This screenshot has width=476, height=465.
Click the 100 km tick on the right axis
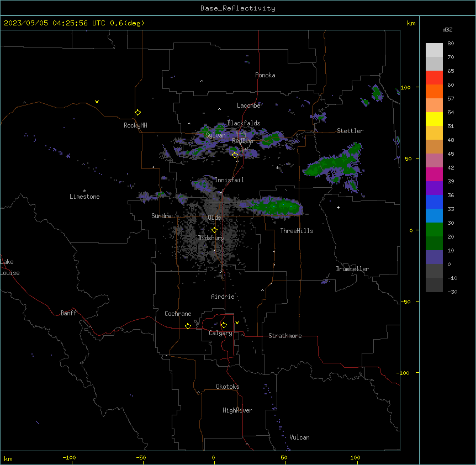(405, 87)
